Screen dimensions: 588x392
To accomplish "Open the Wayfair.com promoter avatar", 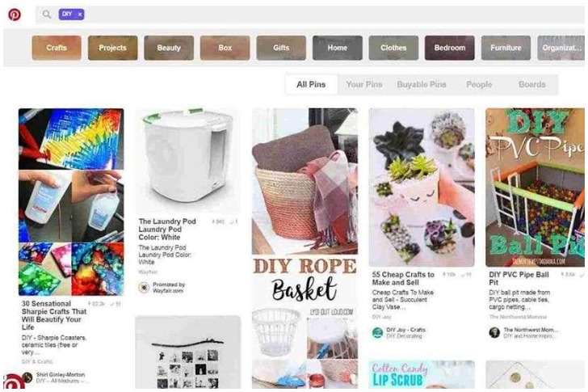I will [144, 288].
